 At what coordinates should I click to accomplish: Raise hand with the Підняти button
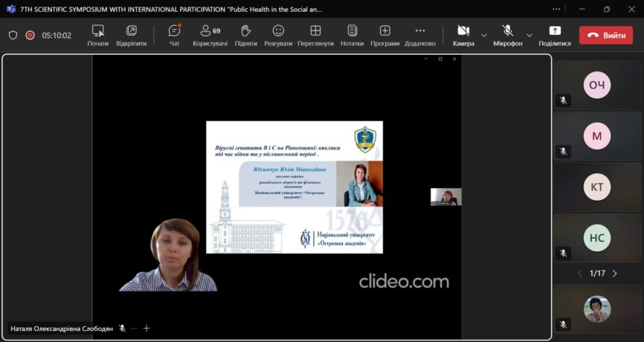coord(245,35)
